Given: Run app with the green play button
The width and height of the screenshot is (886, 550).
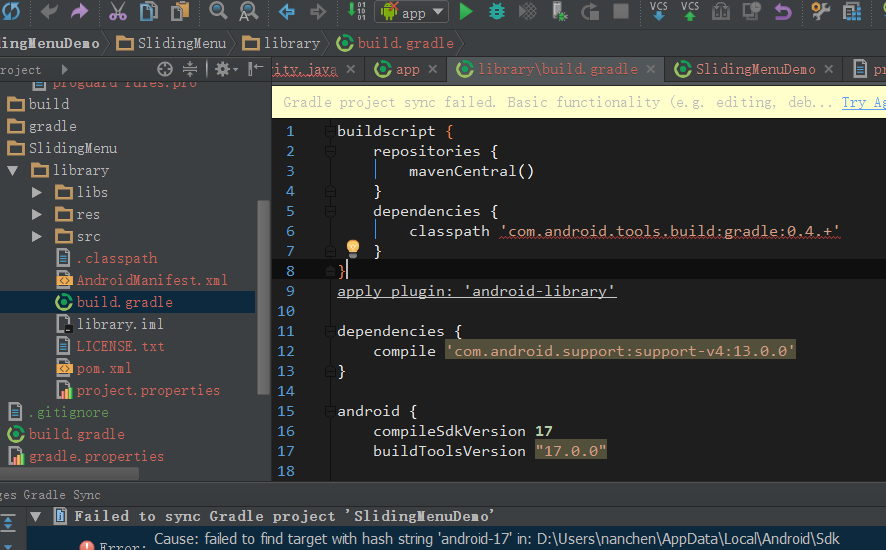Looking at the screenshot, I should click(x=466, y=11).
